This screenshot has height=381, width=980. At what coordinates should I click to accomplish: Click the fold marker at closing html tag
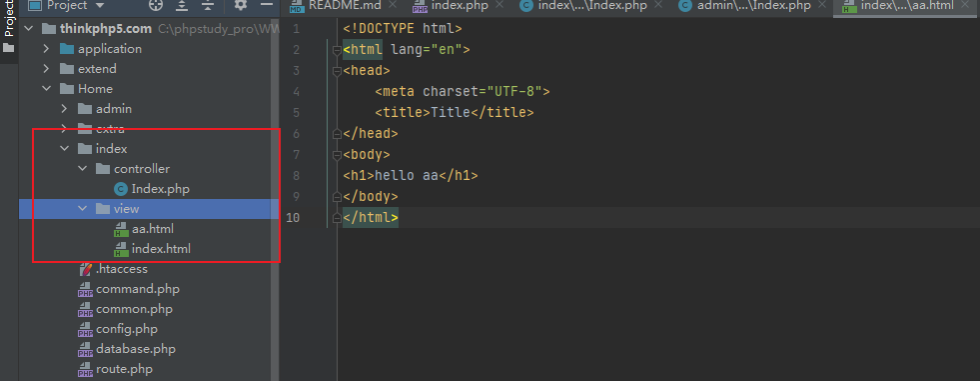pos(338,218)
